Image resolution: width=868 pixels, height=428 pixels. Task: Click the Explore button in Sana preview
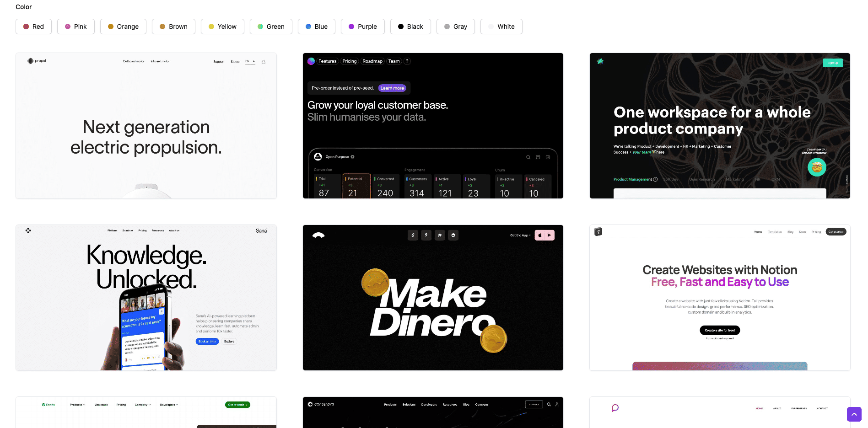tap(229, 342)
